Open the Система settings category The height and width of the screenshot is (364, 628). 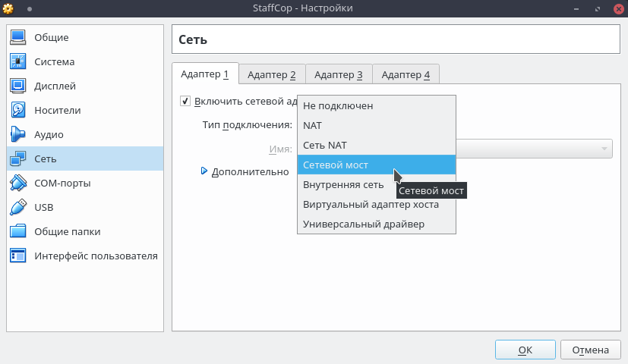tap(85, 61)
